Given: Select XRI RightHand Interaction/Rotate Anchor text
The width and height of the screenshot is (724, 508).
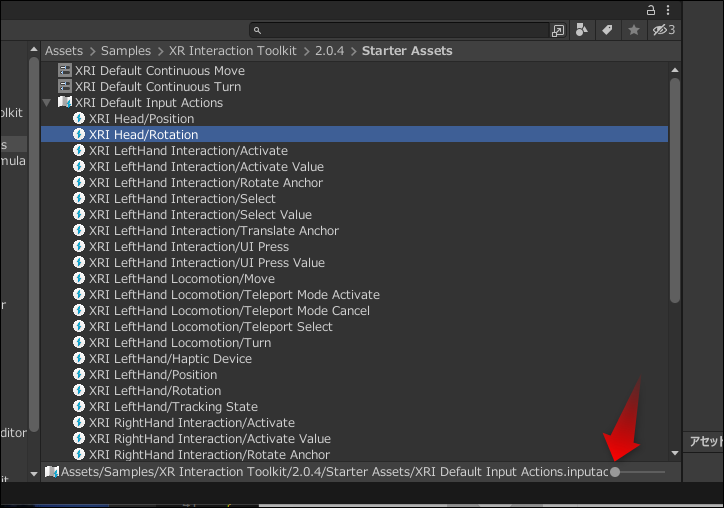Looking at the screenshot, I should 209,455.
